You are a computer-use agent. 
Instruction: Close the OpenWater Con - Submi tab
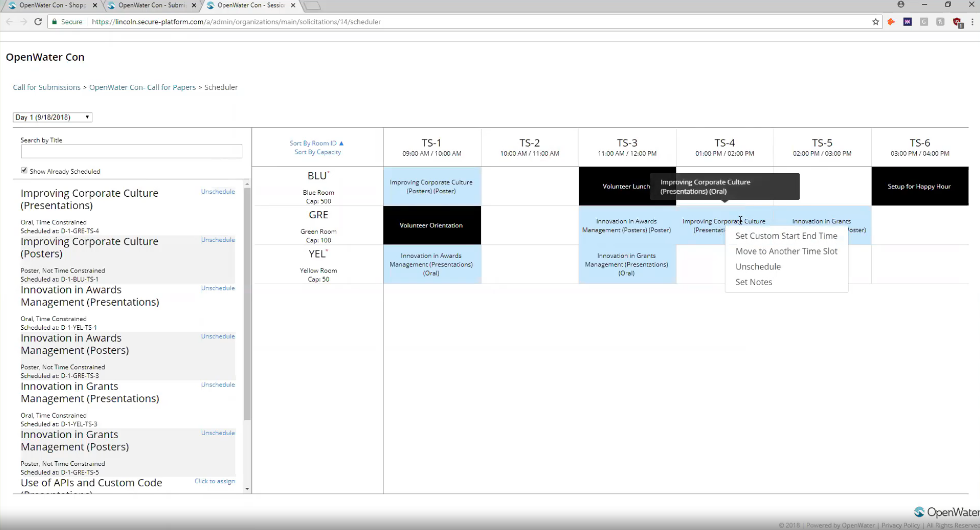194,5
